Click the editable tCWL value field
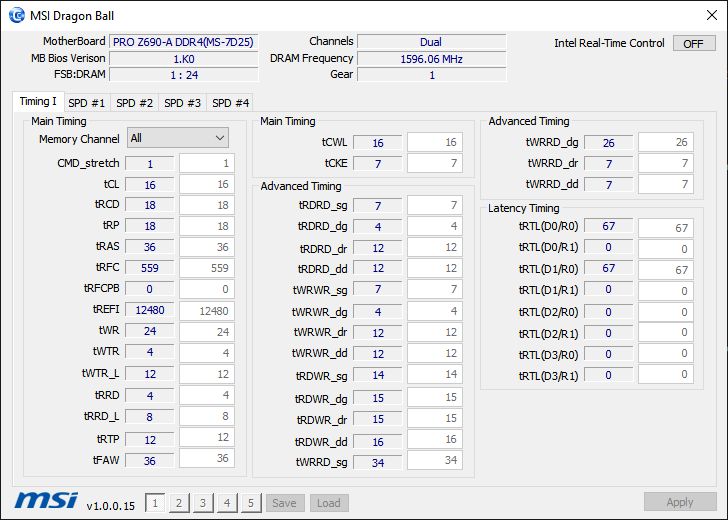Screen dimensions: 728x520 coord(435,143)
